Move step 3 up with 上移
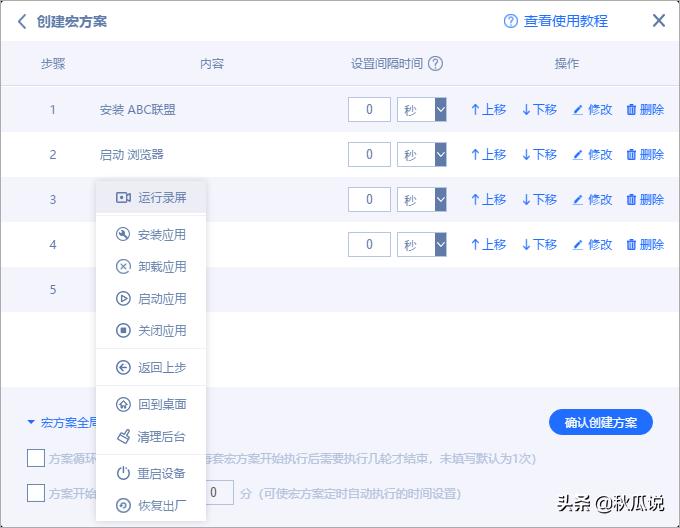This screenshot has height=528, width=680. point(488,200)
